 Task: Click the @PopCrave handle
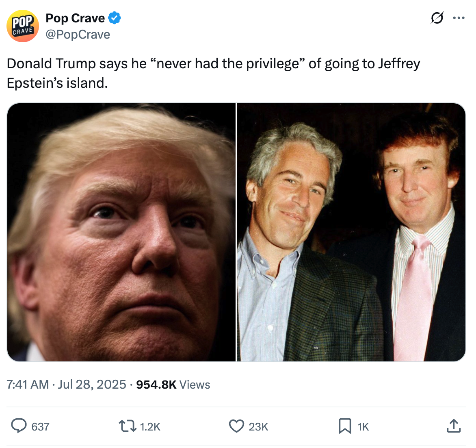point(78,35)
